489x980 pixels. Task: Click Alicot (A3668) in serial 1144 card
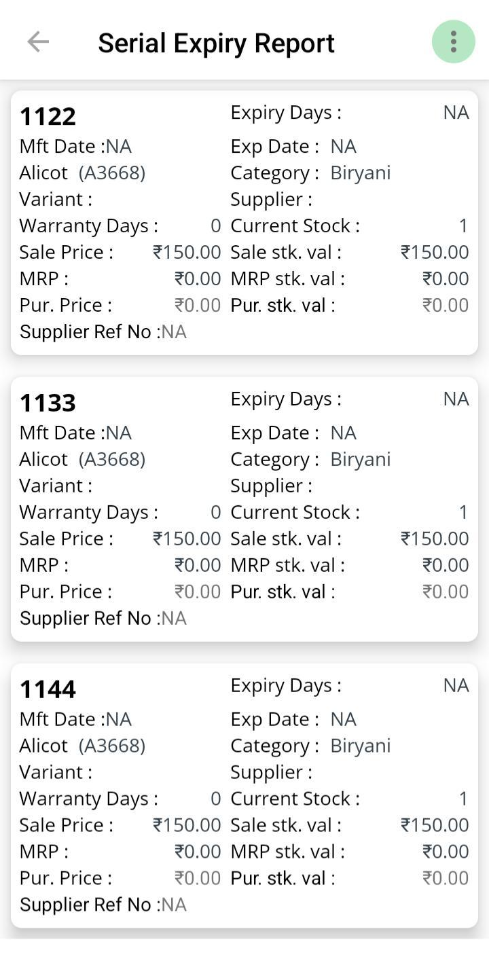click(82, 746)
